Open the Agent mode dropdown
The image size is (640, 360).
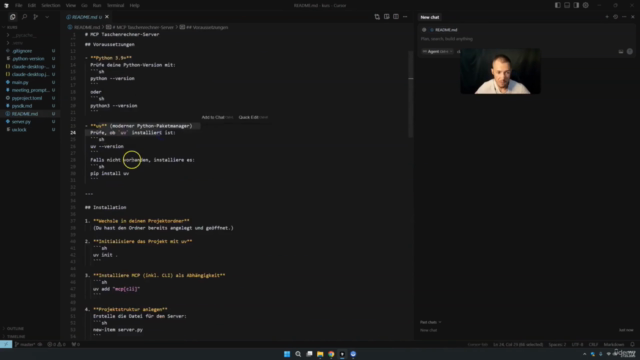click(x=438, y=51)
